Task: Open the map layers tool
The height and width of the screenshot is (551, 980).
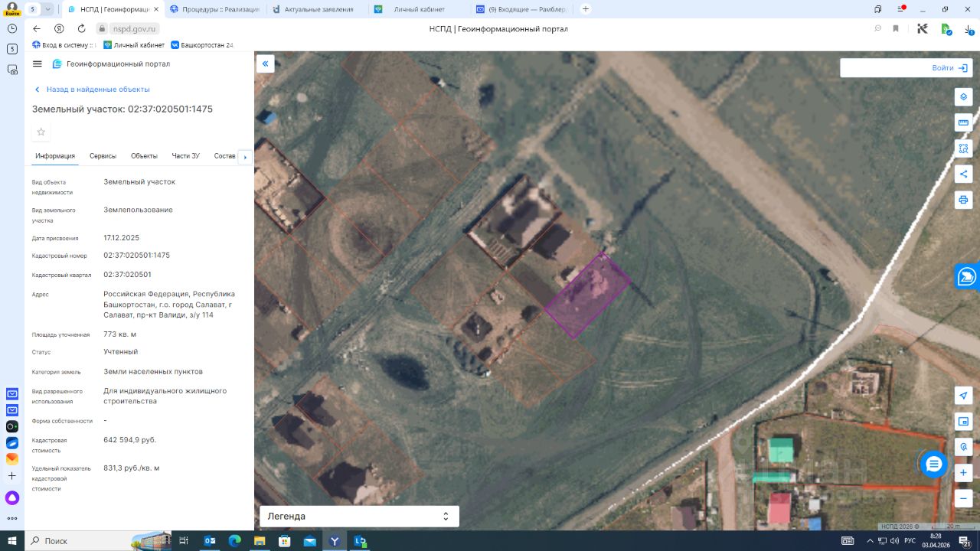Action: coord(963,97)
